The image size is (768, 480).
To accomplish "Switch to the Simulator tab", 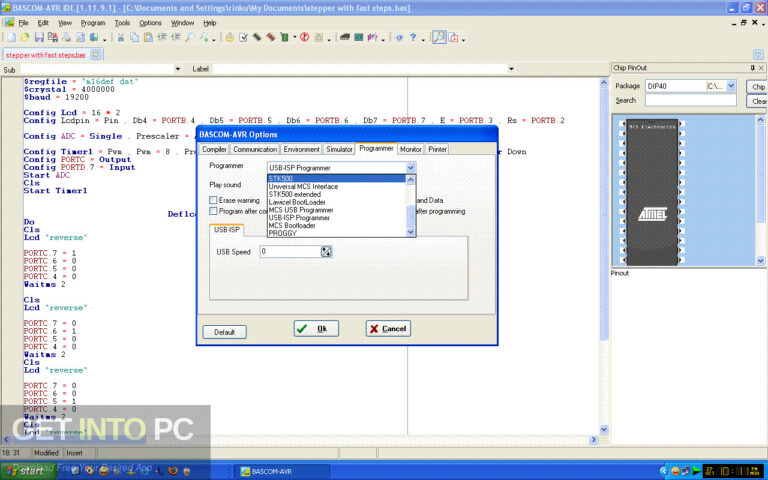I will coord(339,149).
